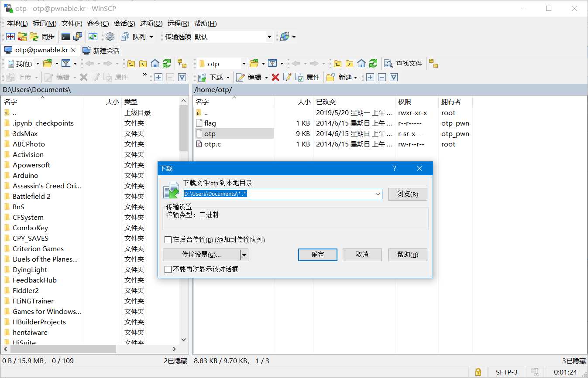Viewport: 588px width, 378px height.
Task: Select the flag file in remote panel
Action: pos(210,123)
